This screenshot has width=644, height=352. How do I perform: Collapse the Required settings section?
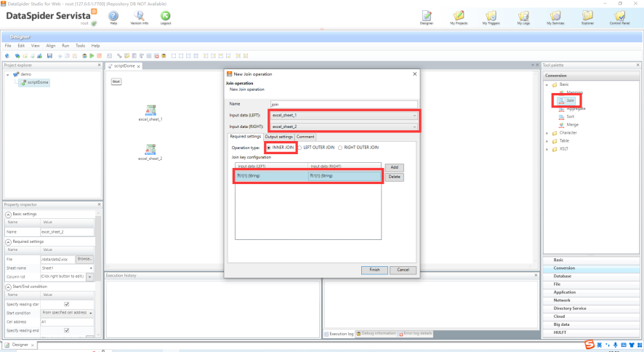(x=8, y=242)
